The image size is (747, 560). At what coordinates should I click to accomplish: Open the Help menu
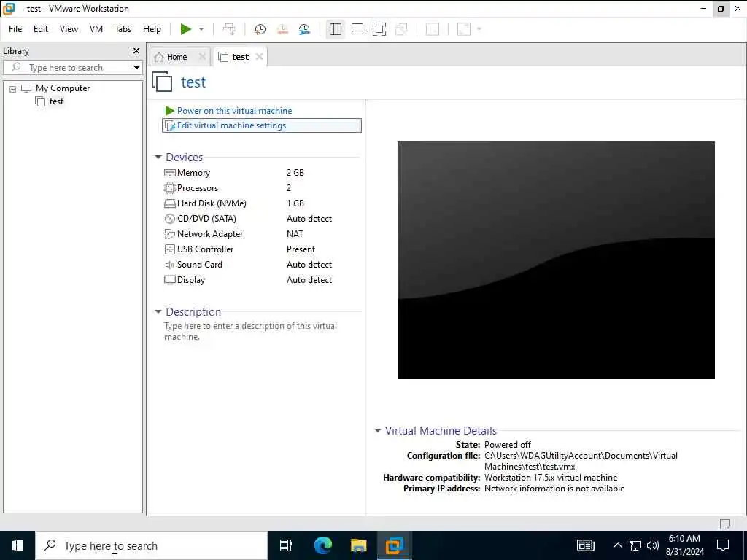tap(152, 29)
